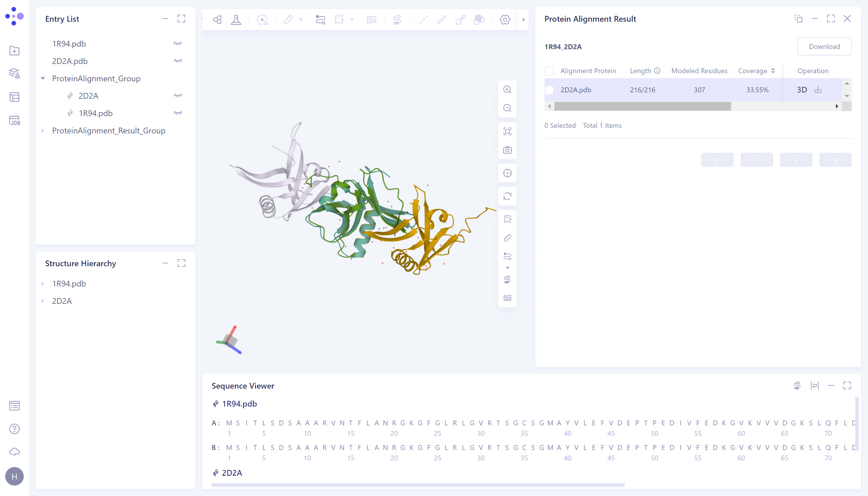This screenshot has height=496, width=868.
Task: Click the zoom in magnifier icon
Action: click(x=507, y=90)
